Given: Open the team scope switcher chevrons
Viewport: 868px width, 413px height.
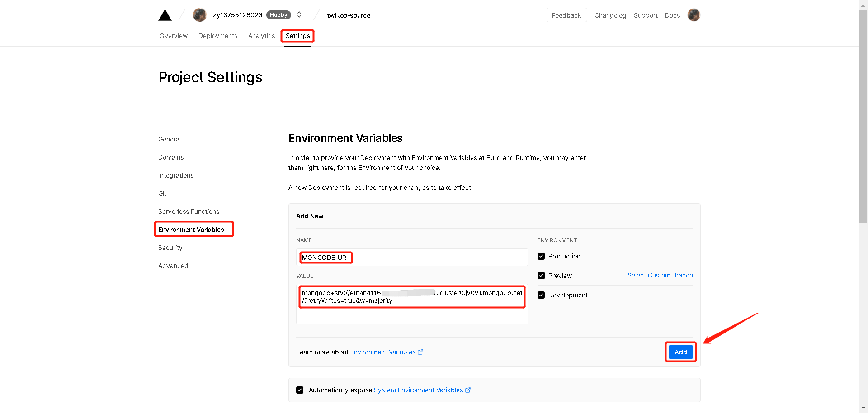Looking at the screenshot, I should (299, 15).
